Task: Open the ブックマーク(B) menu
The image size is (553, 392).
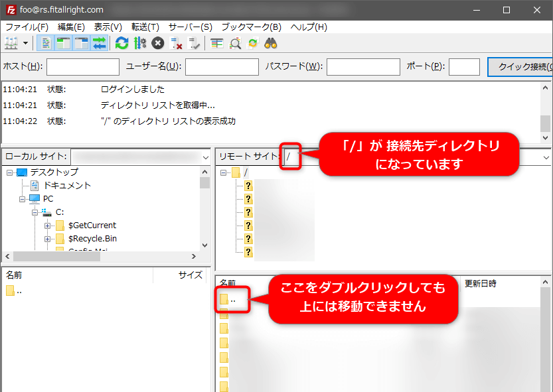Action: tap(251, 27)
